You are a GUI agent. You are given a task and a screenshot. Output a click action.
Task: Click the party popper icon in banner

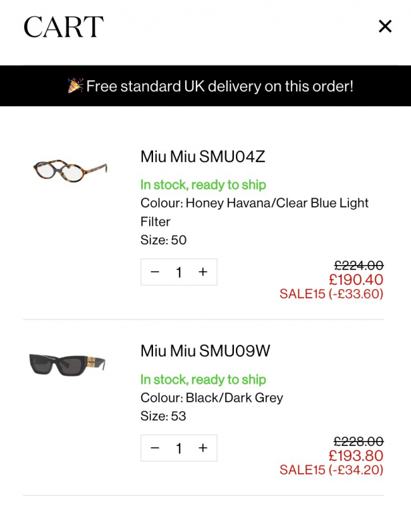point(75,85)
